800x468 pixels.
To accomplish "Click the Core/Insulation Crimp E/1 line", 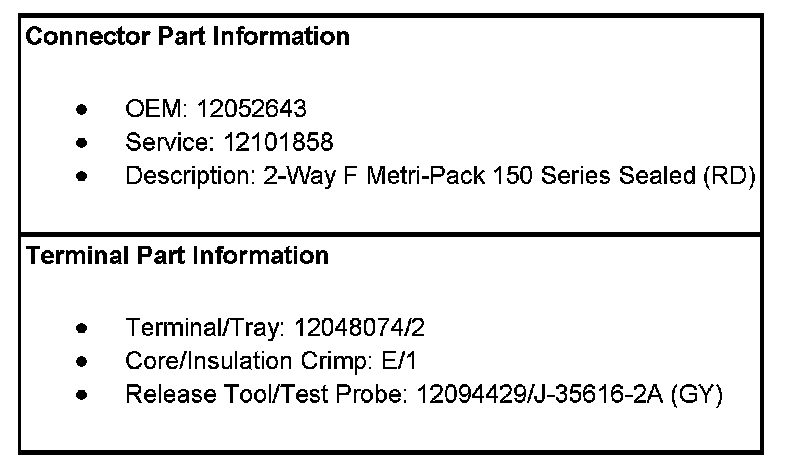I will click(271, 361).
